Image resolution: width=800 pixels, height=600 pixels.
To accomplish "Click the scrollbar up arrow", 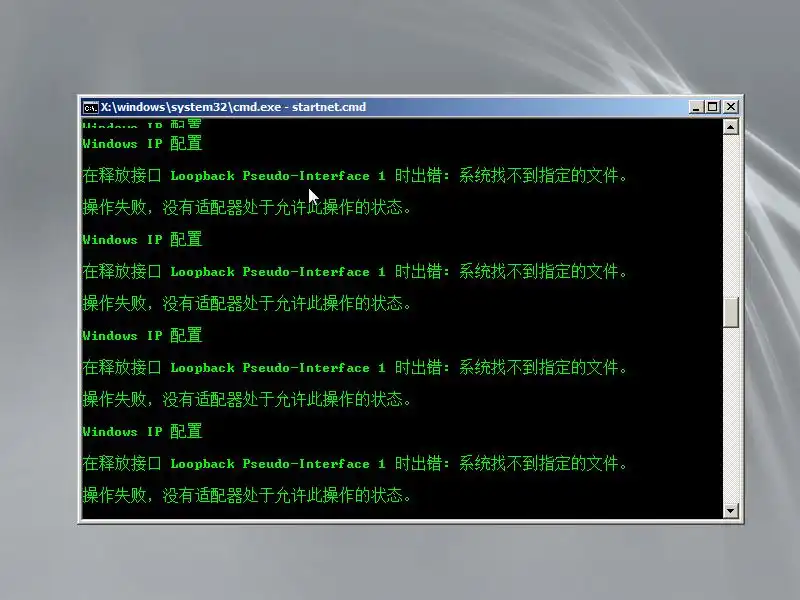I will [x=731, y=127].
